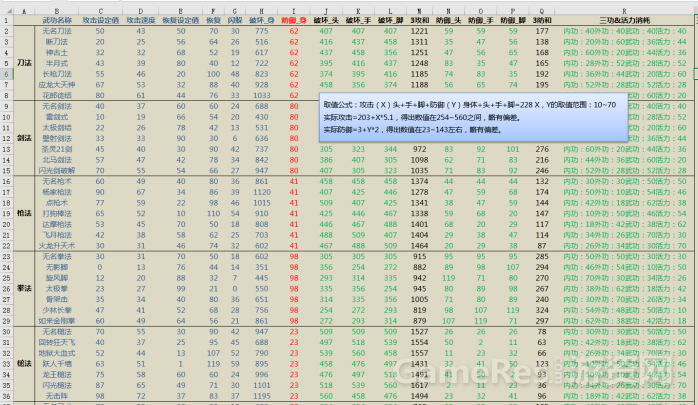The height and width of the screenshot is (405, 698).
Task: Select column I header
Action: pos(294,11)
